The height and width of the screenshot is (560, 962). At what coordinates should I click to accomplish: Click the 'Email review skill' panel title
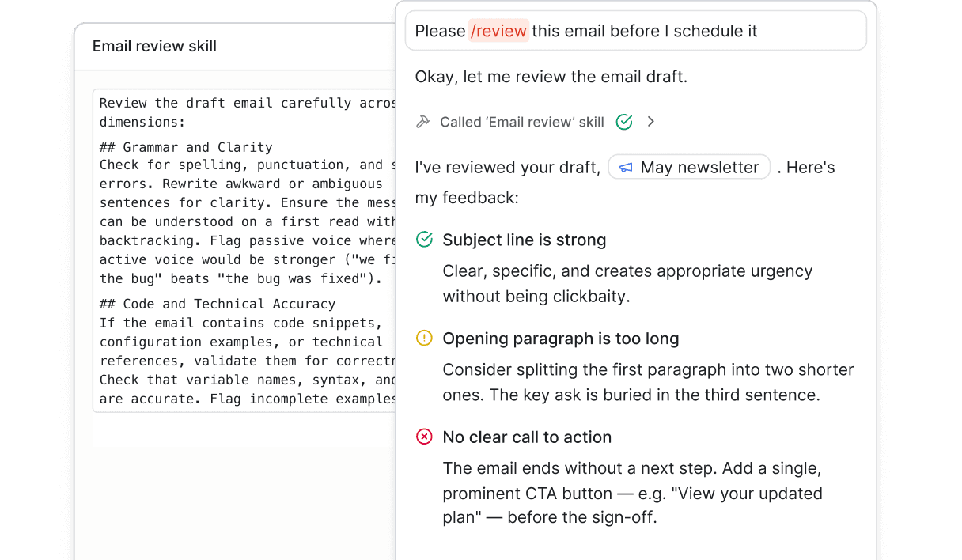coord(154,47)
